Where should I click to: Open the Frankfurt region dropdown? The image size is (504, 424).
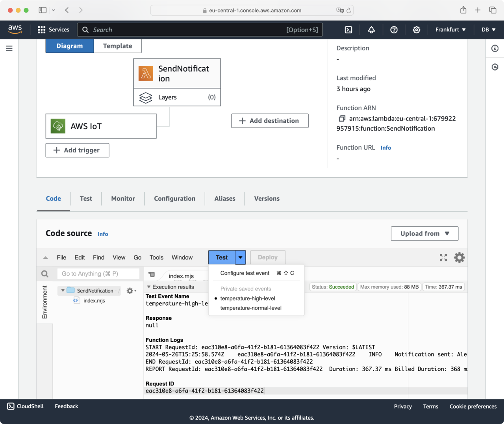(450, 30)
